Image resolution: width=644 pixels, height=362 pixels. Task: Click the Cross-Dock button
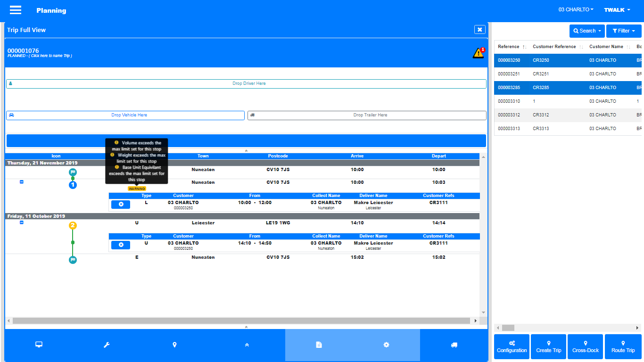tap(585, 346)
